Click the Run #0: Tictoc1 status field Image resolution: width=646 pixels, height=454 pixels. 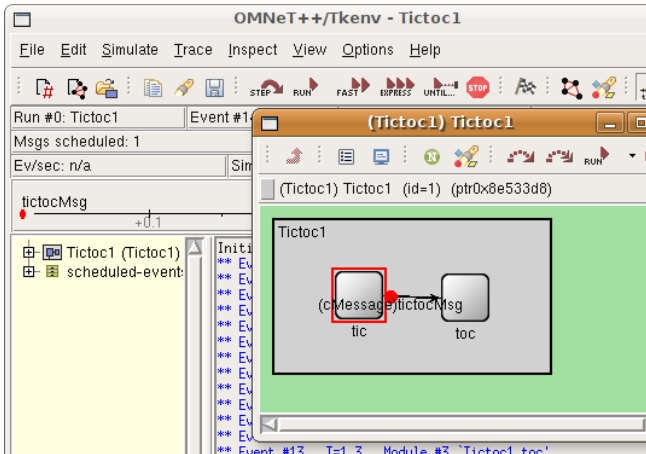tap(98, 117)
